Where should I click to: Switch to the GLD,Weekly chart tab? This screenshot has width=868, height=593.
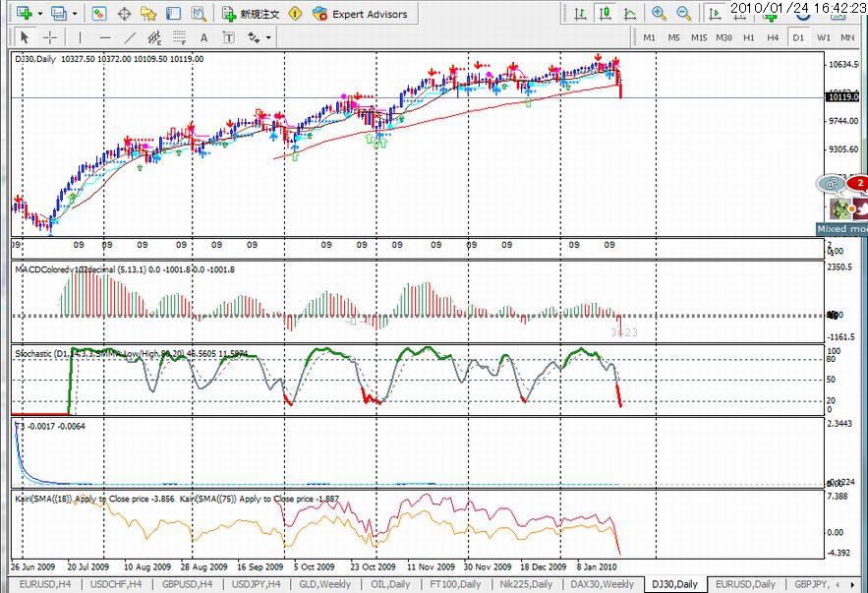coord(325,584)
